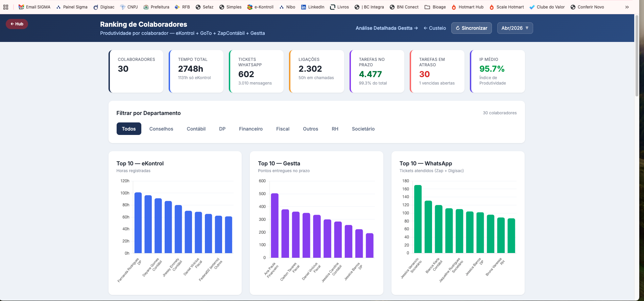Filter by Fiscal department
Screen dimensions: 644x301
pos(283,129)
